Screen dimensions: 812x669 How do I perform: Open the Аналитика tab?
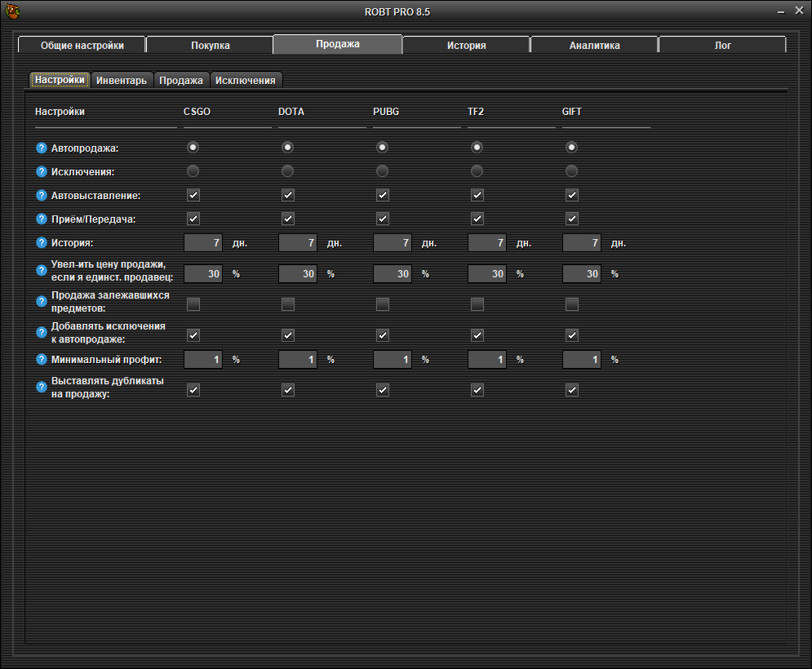[594, 46]
